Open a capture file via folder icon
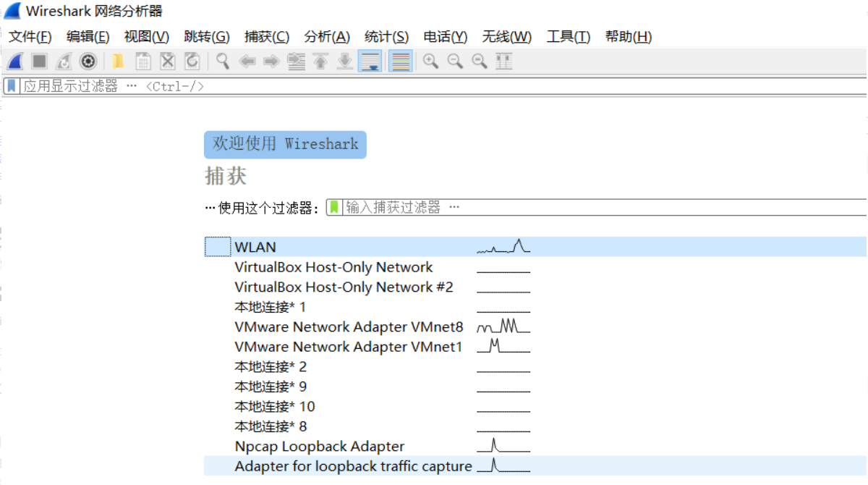The image size is (868, 485). (x=118, y=62)
